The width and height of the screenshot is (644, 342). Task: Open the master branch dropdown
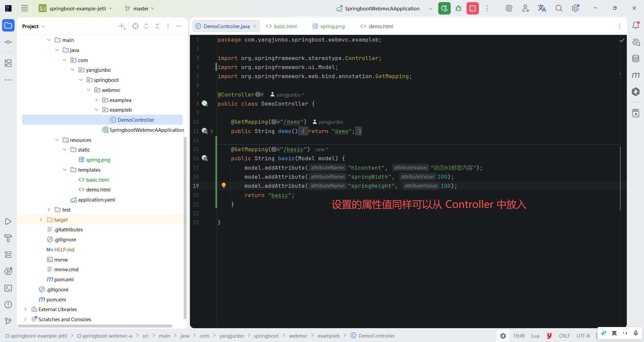[140, 8]
